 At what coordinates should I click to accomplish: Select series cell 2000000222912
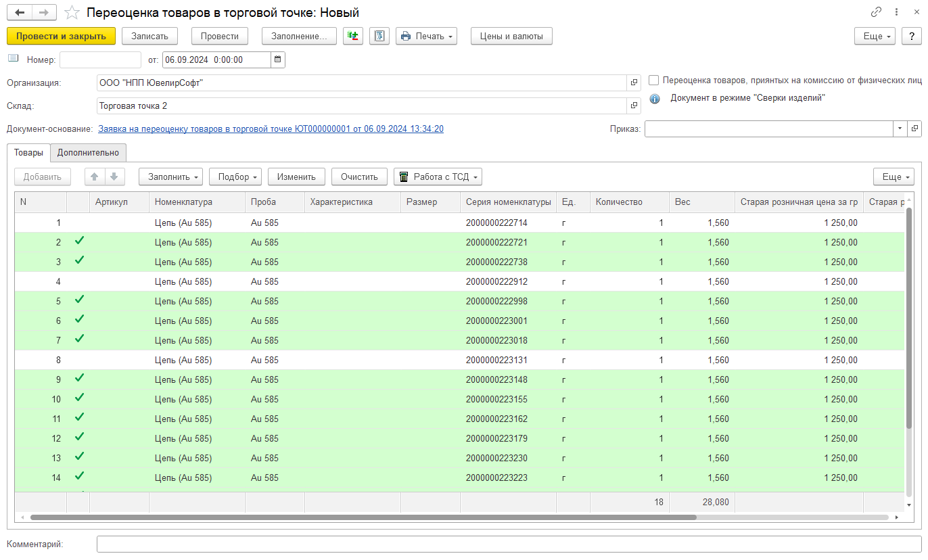[508, 281]
